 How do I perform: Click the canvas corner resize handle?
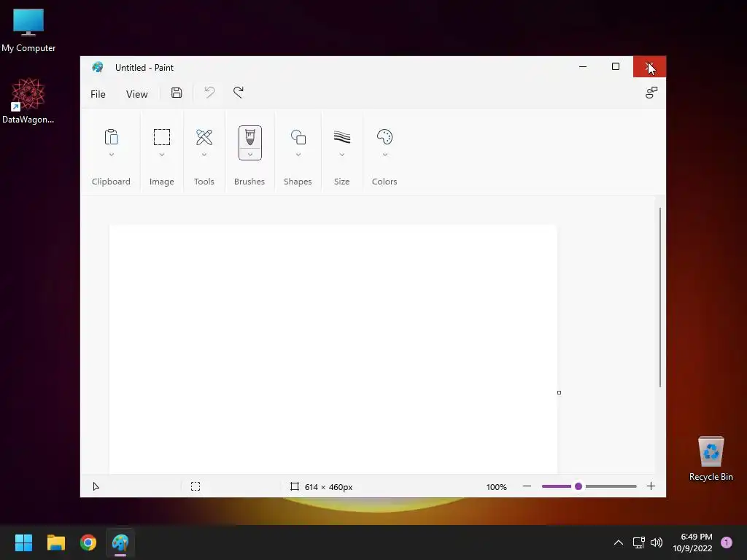point(559,392)
